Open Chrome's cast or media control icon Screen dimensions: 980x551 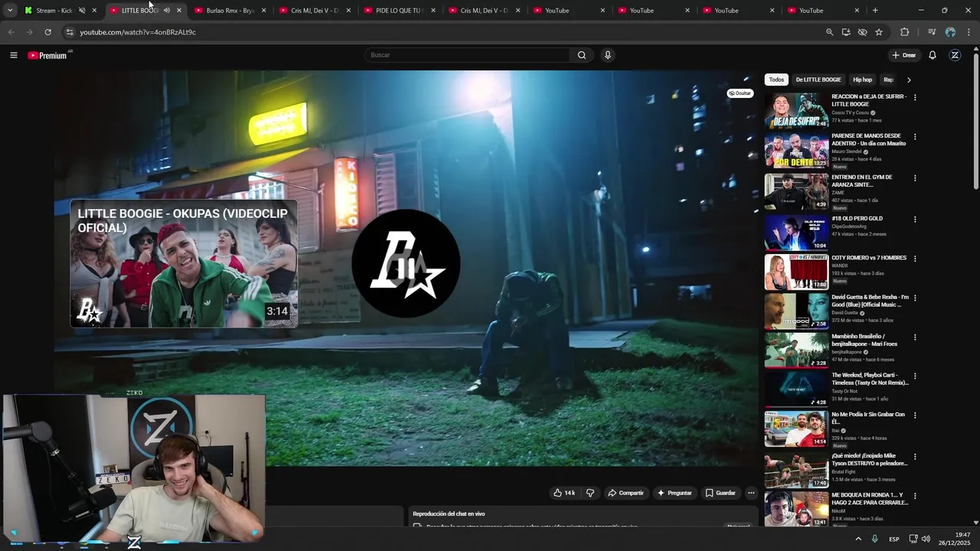931,32
